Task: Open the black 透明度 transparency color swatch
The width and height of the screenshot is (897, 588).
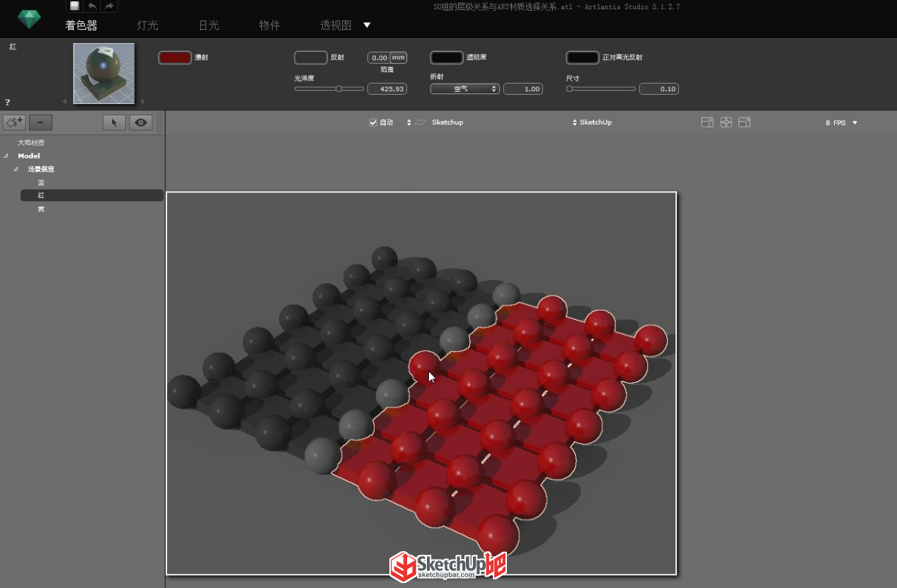Action: 447,57
